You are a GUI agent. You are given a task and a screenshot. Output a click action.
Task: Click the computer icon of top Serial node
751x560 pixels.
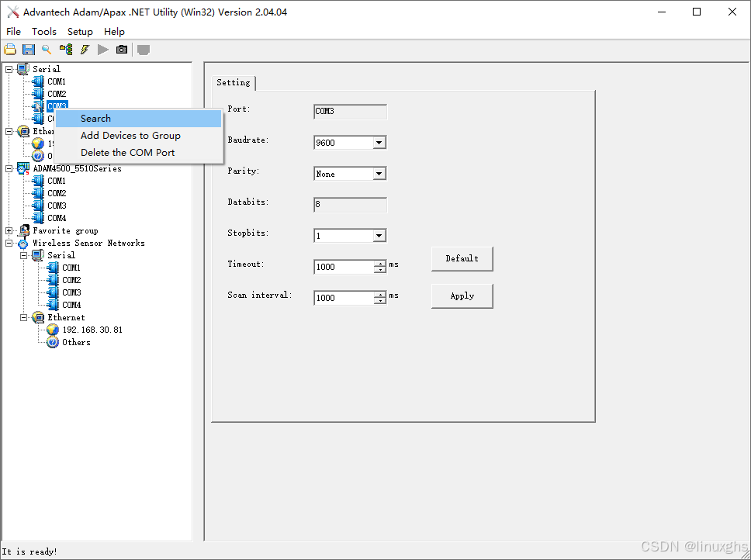point(23,69)
